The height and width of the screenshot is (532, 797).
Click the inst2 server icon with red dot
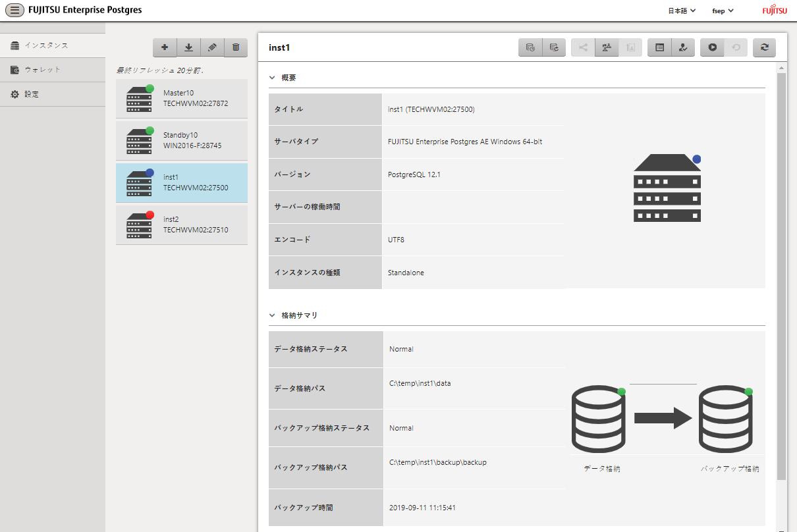point(140,225)
